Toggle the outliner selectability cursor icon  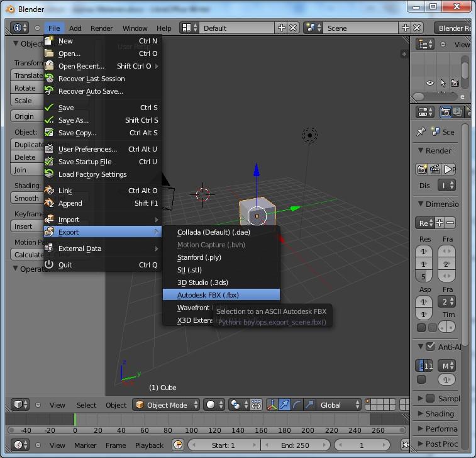tap(443, 83)
